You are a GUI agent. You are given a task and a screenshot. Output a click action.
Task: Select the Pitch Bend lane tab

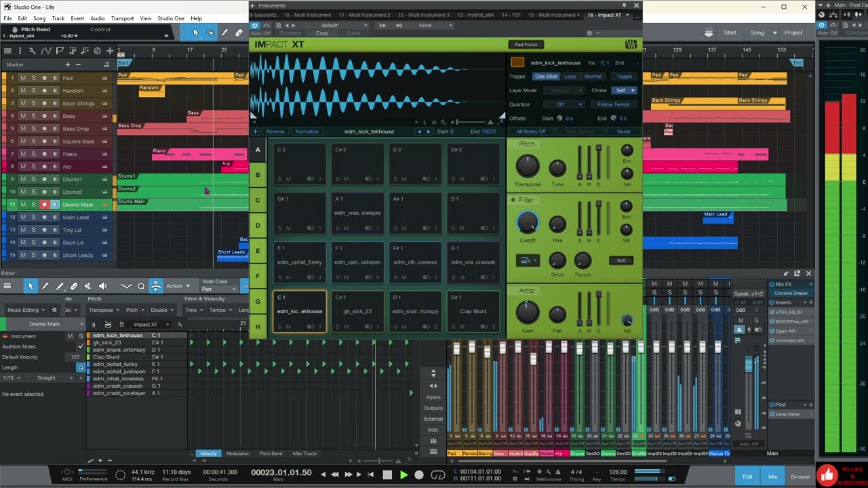point(271,453)
